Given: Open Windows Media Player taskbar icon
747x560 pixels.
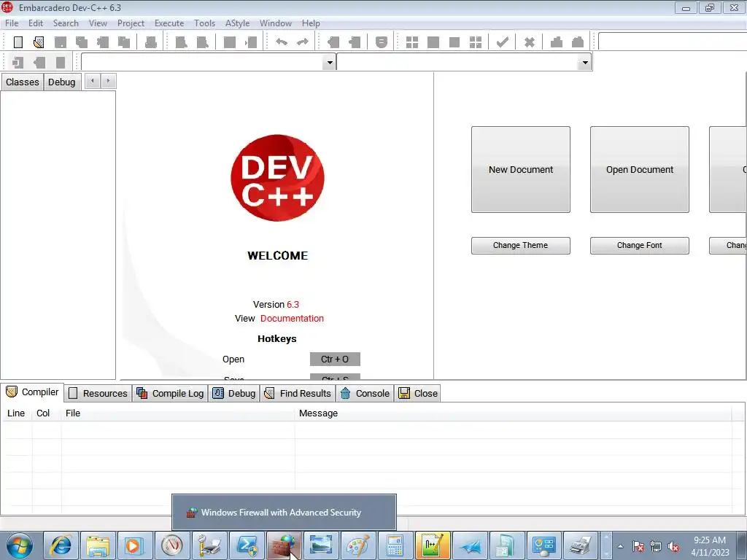Looking at the screenshot, I should click(135, 545).
